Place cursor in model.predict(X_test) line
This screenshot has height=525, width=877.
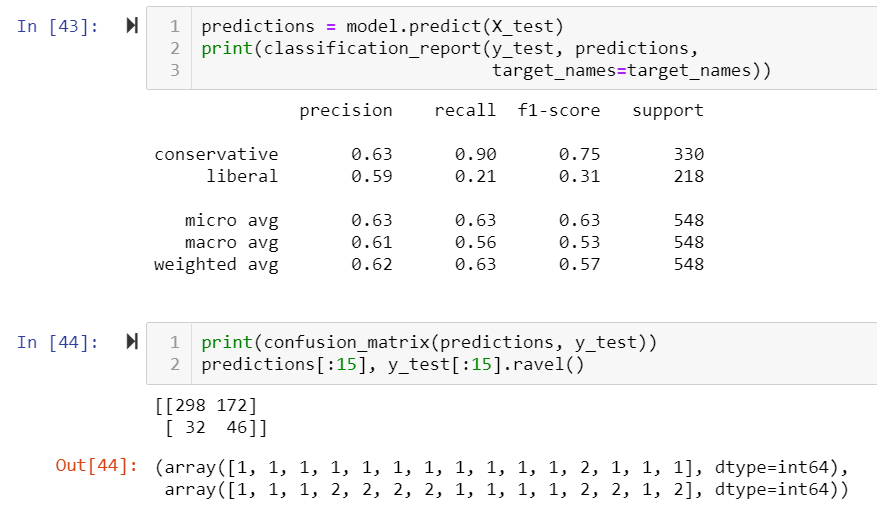[382, 26]
